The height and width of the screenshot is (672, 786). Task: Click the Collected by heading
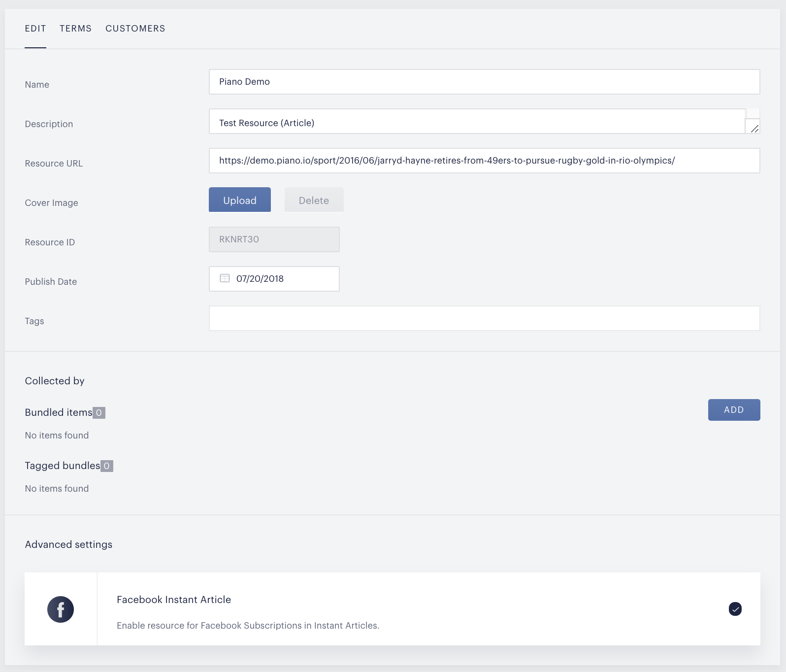coord(55,381)
